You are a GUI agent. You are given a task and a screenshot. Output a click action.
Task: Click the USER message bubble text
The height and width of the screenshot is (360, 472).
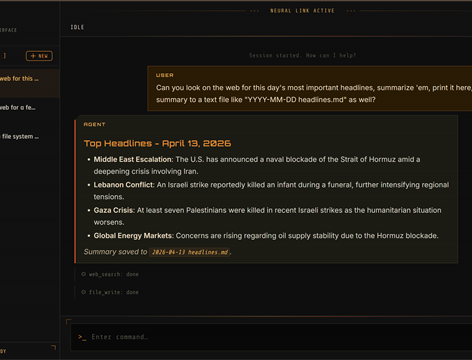313,94
